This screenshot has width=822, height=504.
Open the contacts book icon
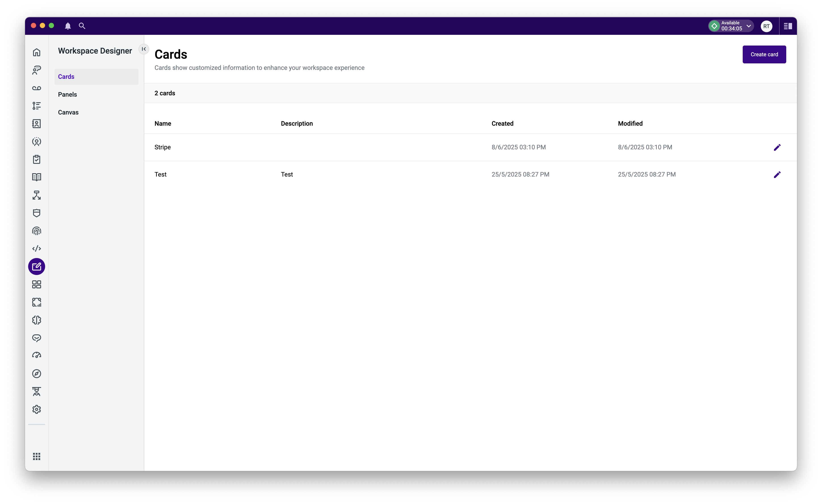pyautogui.click(x=37, y=124)
